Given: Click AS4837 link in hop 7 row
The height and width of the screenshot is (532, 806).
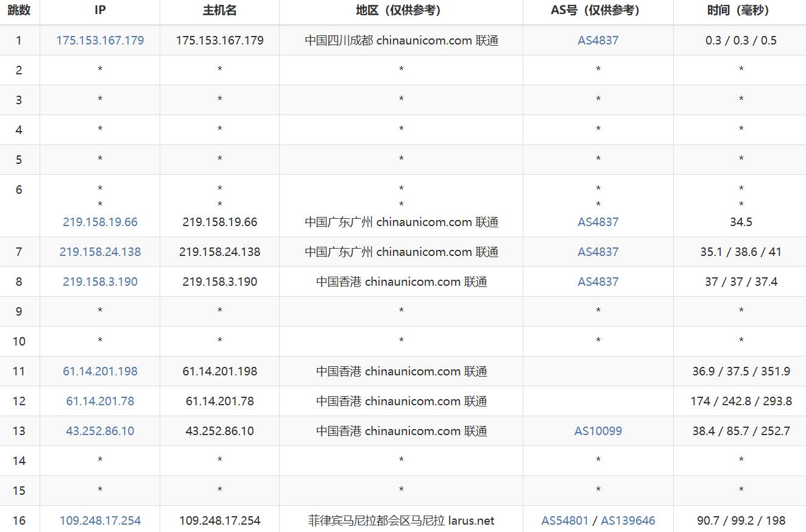Looking at the screenshot, I should [x=598, y=252].
